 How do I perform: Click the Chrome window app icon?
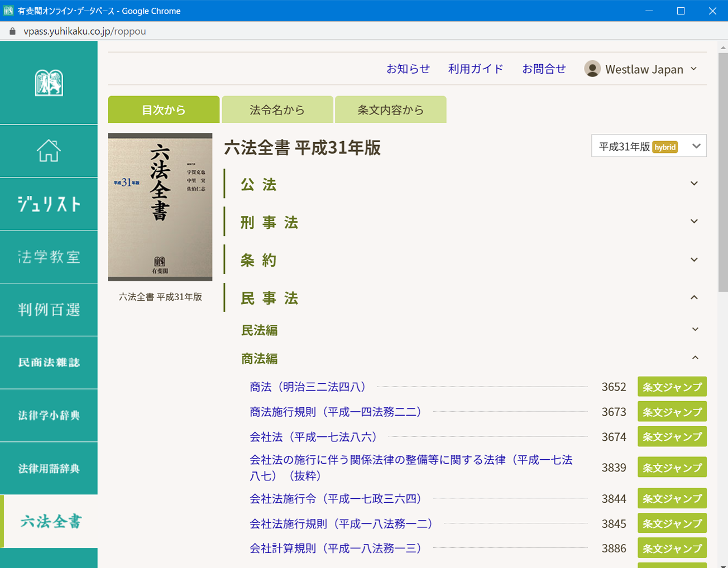pyautogui.click(x=8, y=11)
